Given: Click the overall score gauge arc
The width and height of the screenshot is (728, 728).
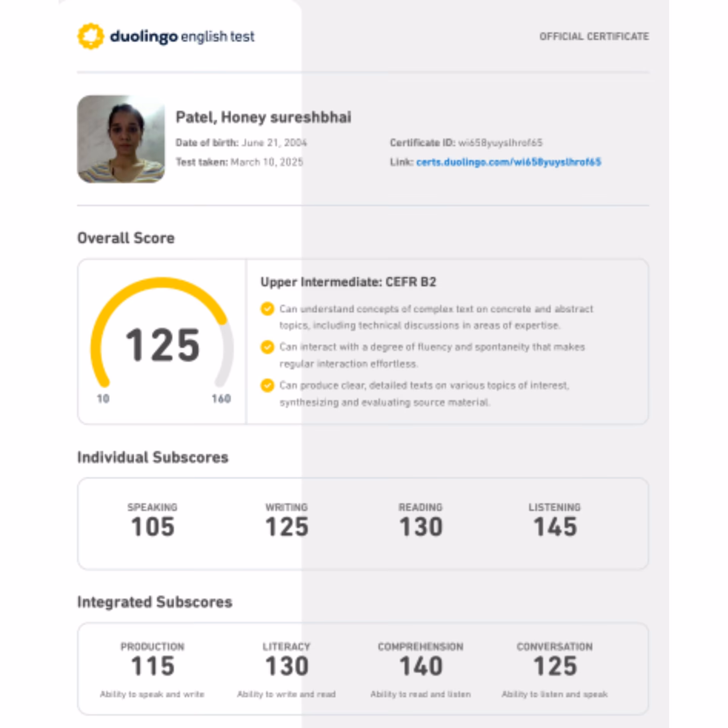Looking at the screenshot, I should (x=162, y=332).
